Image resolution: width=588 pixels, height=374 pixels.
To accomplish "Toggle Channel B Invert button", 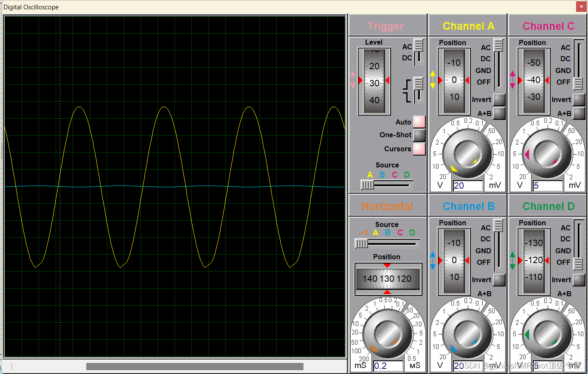I will [x=499, y=280].
